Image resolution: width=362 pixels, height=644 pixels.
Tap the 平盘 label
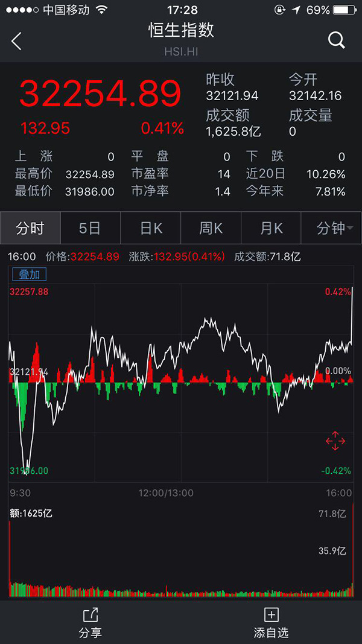[150, 156]
